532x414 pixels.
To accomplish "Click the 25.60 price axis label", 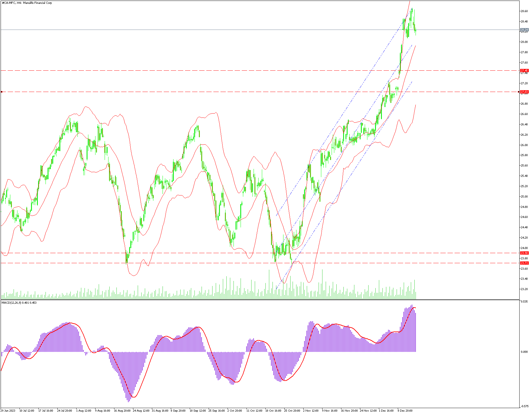I will click(524, 166).
